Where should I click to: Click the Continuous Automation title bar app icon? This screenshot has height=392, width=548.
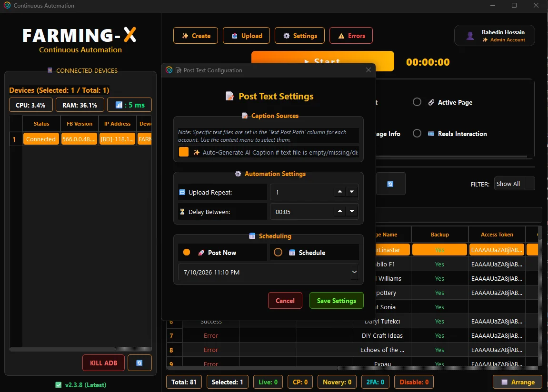(7, 5)
